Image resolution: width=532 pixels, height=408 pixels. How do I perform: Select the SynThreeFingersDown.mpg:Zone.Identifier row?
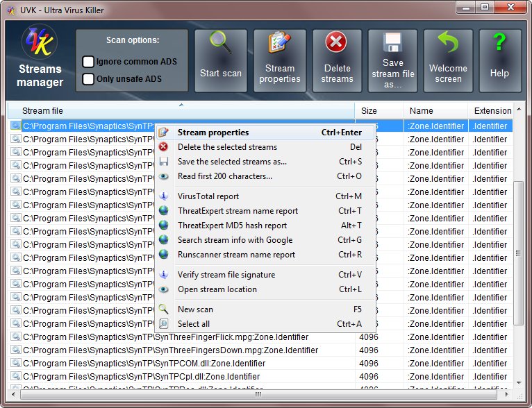[x=260, y=350]
